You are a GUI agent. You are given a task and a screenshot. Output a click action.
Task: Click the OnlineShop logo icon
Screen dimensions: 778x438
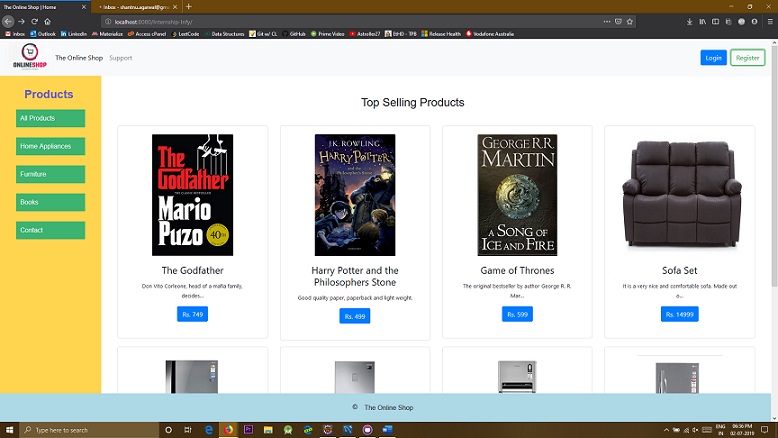click(29, 57)
